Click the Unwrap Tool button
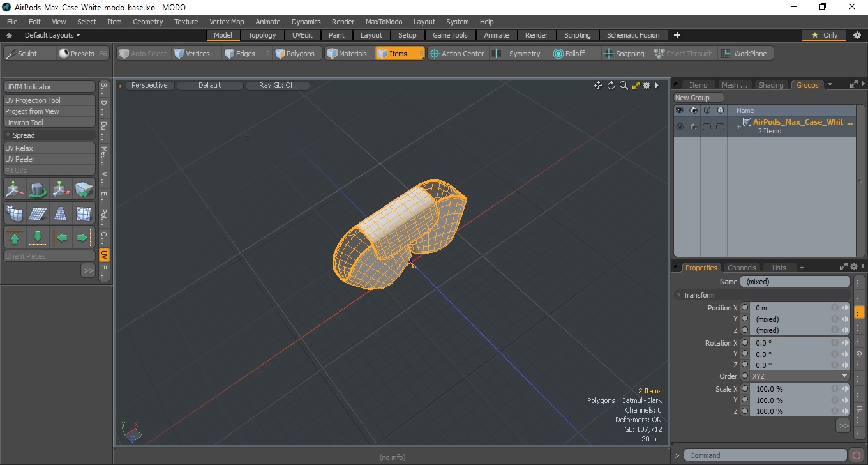This screenshot has height=465, width=868. point(50,123)
